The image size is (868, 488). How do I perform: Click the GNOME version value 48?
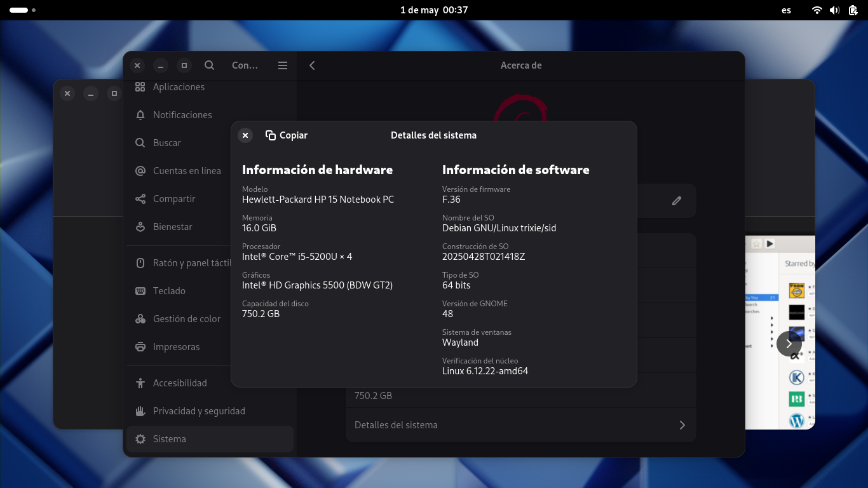(x=447, y=314)
